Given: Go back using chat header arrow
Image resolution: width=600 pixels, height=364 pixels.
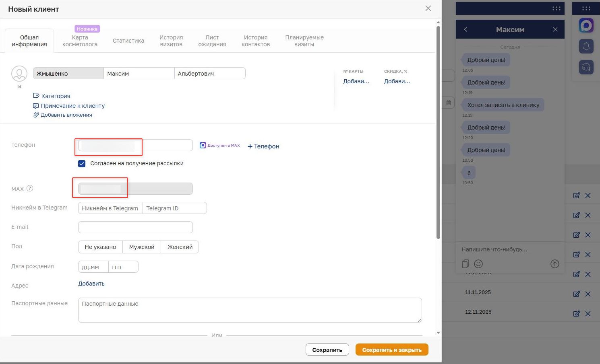Looking at the screenshot, I should (x=466, y=29).
